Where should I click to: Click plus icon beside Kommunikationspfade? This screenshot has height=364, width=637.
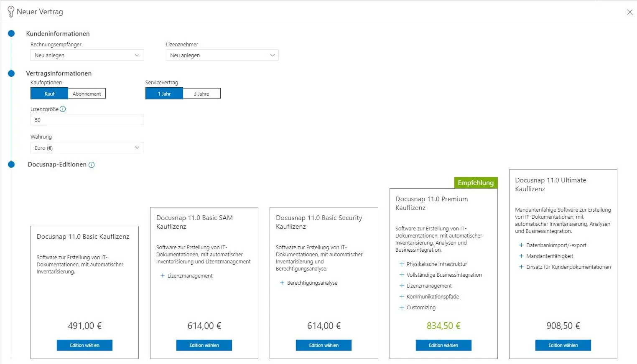click(x=402, y=296)
